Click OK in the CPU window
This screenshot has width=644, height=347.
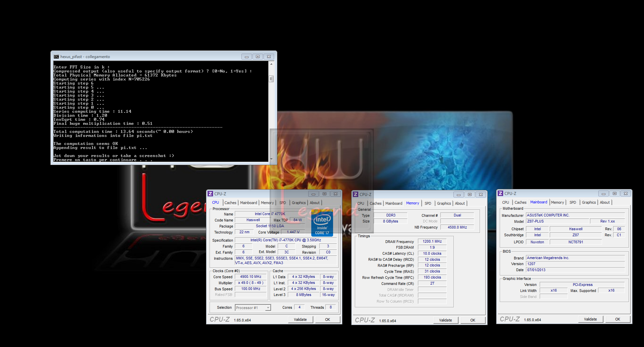click(328, 319)
